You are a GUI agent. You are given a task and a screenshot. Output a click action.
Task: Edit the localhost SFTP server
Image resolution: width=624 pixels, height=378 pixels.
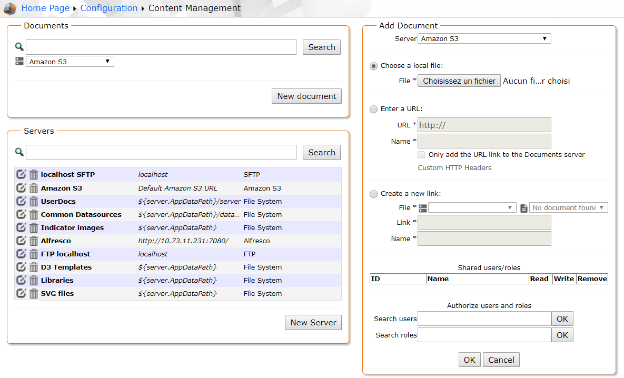(21, 174)
